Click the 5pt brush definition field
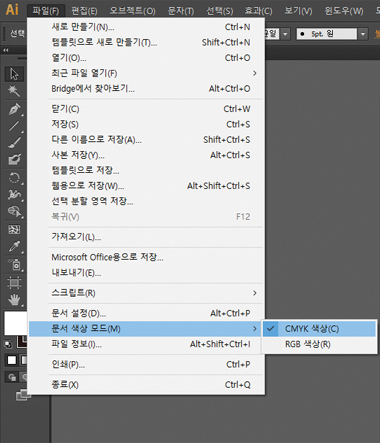Viewport: 380px width, 443px height. 327,34
